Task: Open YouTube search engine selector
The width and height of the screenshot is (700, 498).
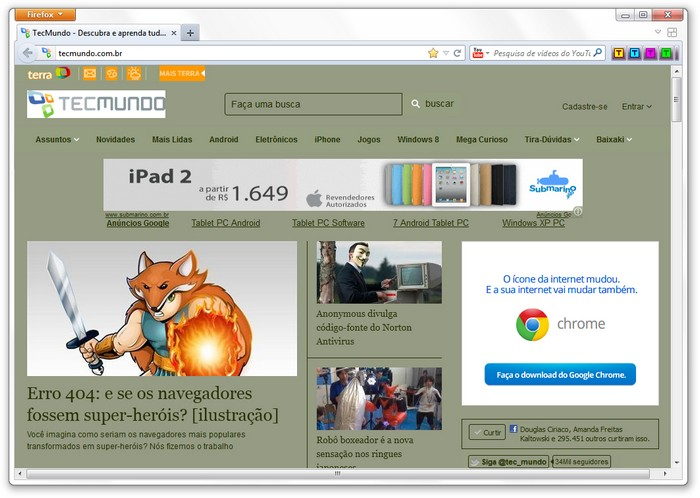Action: (x=481, y=53)
